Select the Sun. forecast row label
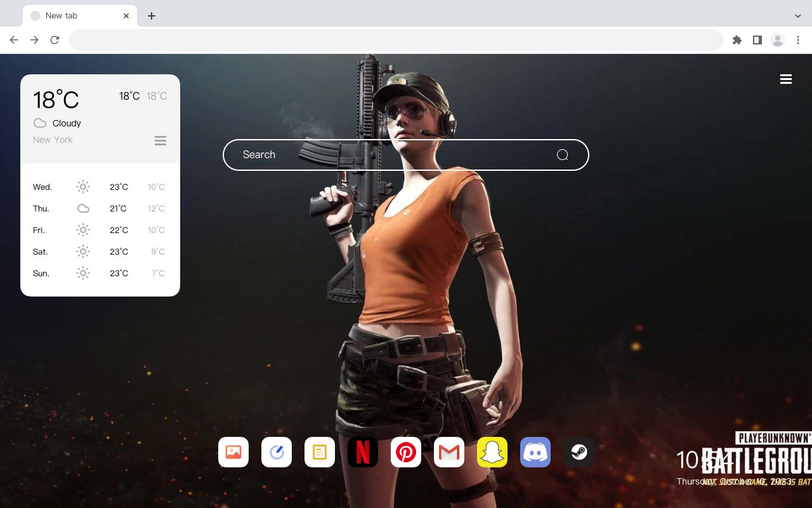Screen dimensions: 812x508 41,273
